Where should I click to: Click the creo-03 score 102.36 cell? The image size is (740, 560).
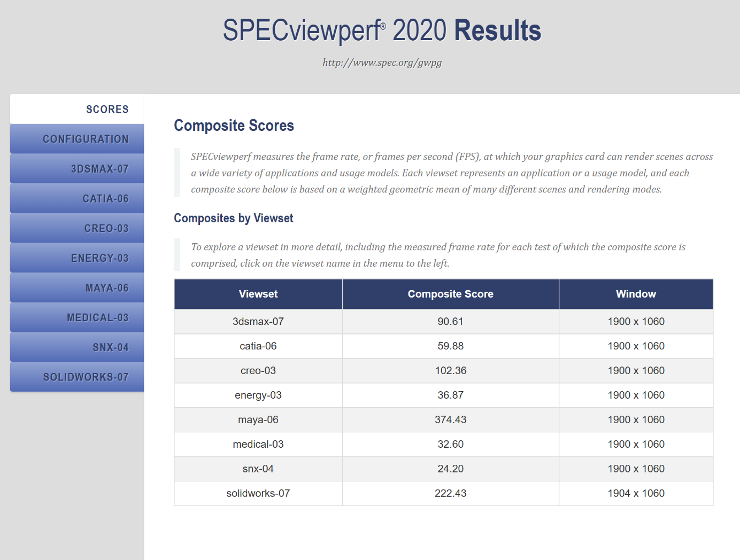(450, 371)
